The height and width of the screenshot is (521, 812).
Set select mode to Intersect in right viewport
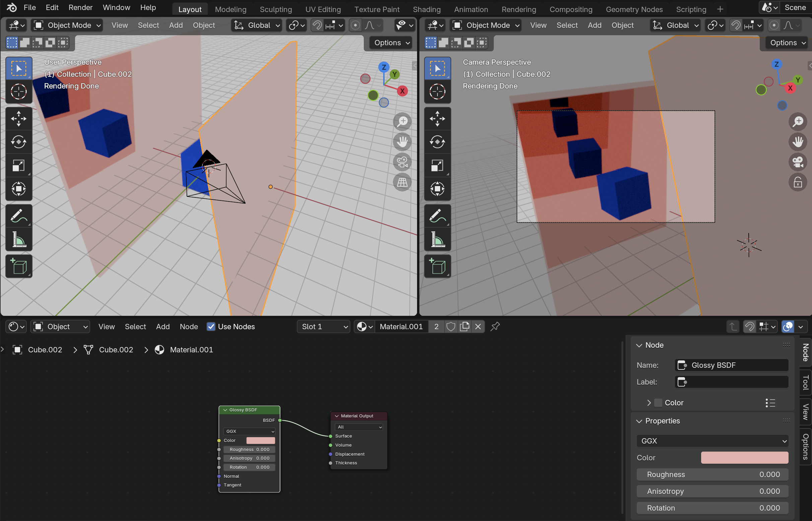482,43
